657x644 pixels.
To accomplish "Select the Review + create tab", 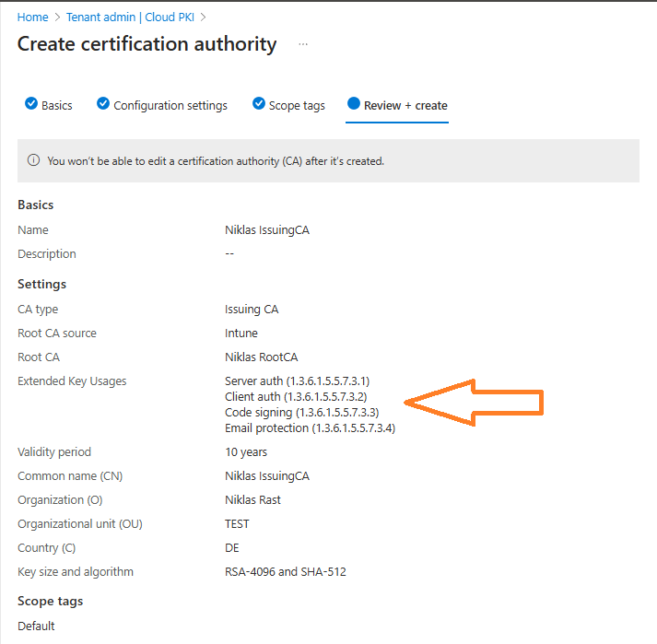I will pos(405,105).
